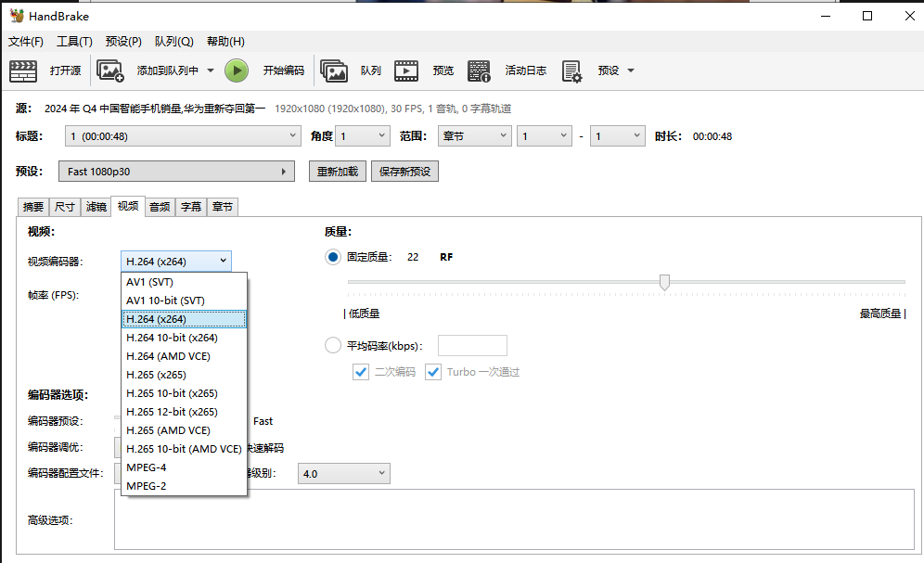This screenshot has height=563, width=924.
Task: Click the HandBrake app logo icon
Action: pos(17,16)
